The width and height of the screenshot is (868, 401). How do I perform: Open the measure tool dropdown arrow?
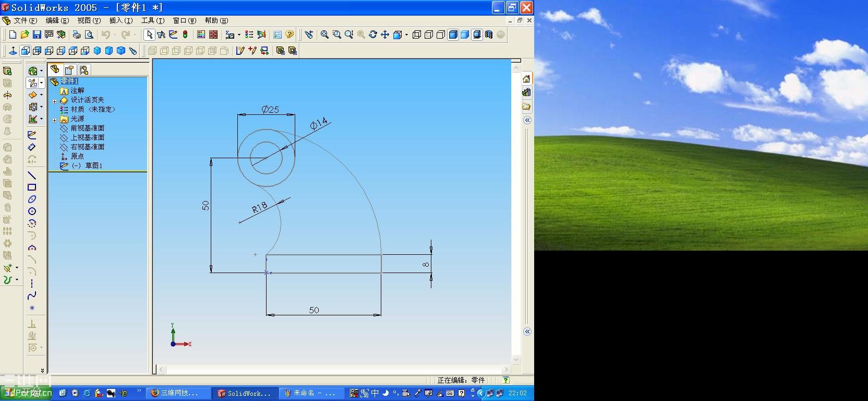(x=239, y=35)
